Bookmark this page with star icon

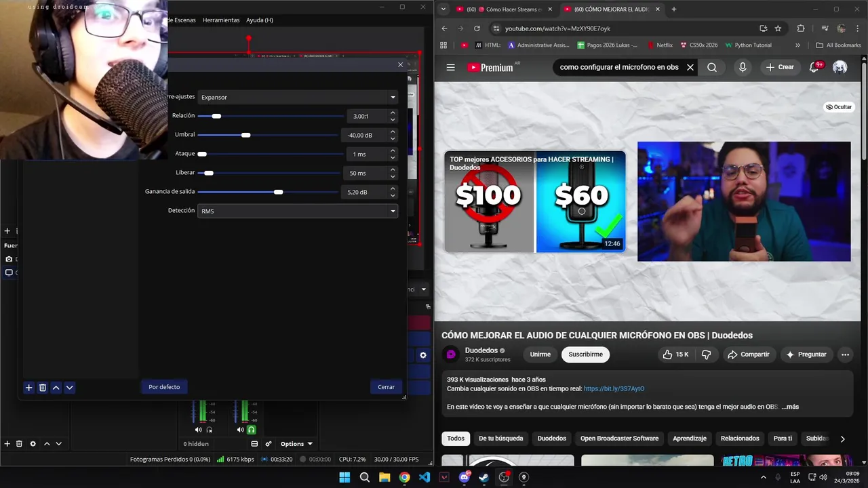(778, 28)
